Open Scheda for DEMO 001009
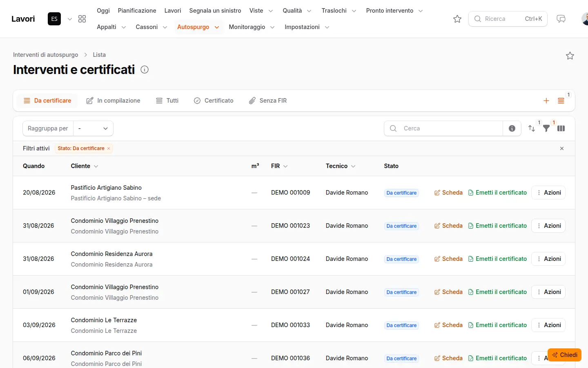This screenshot has width=588, height=368. 448,193
